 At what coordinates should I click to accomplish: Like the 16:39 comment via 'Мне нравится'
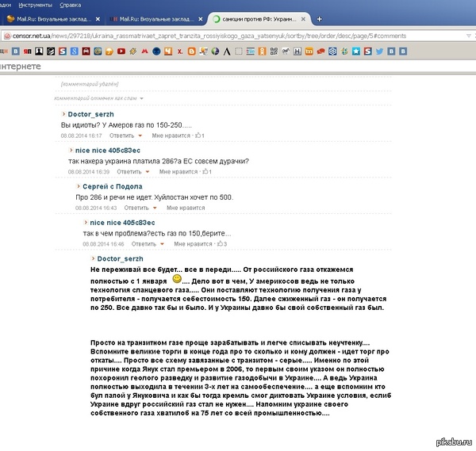coord(178,171)
